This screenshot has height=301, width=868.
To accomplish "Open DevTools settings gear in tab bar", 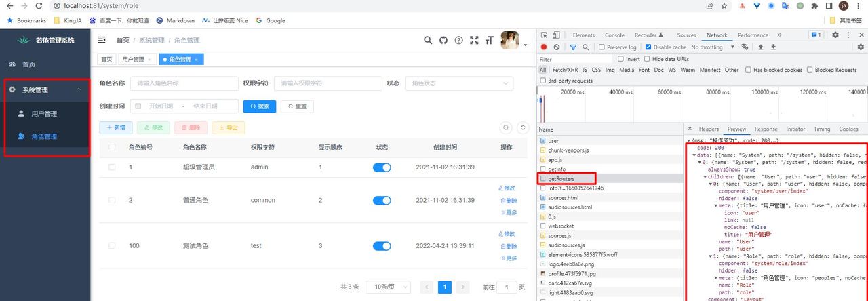I will [x=835, y=35].
